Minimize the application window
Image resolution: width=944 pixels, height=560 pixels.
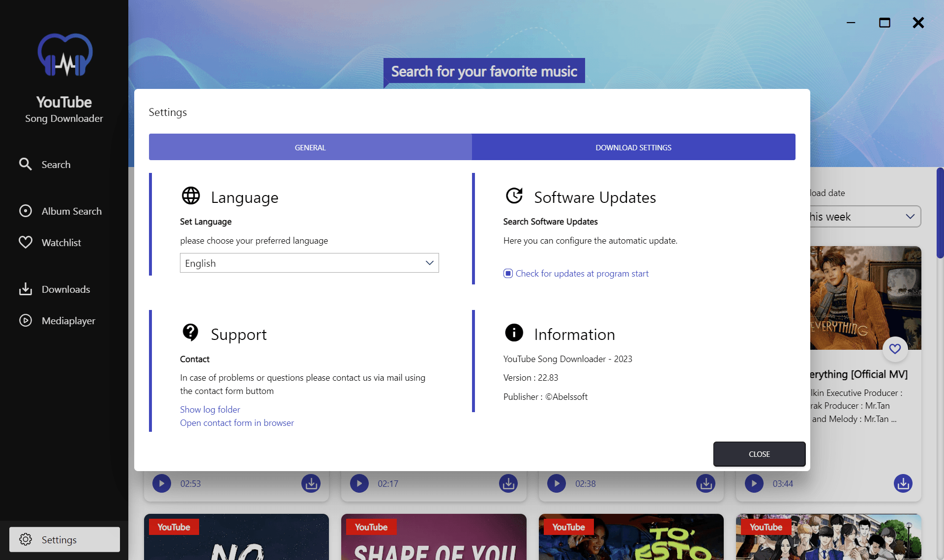(851, 23)
